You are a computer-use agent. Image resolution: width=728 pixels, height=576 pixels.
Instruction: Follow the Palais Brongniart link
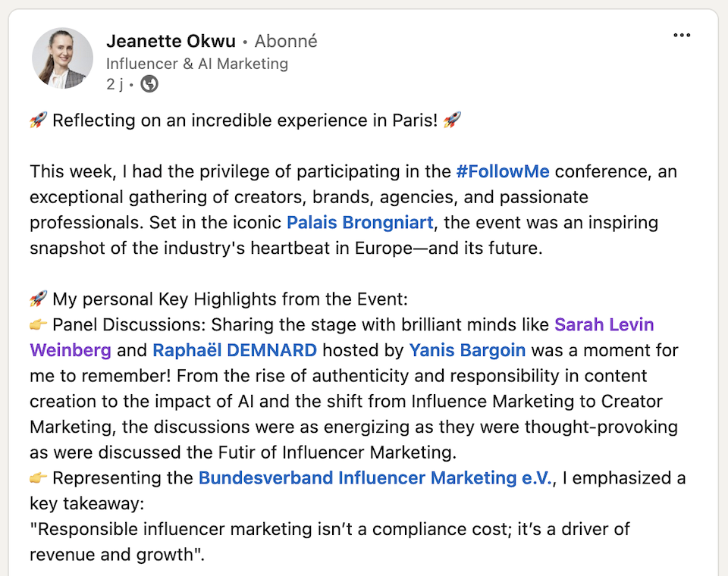tap(359, 223)
